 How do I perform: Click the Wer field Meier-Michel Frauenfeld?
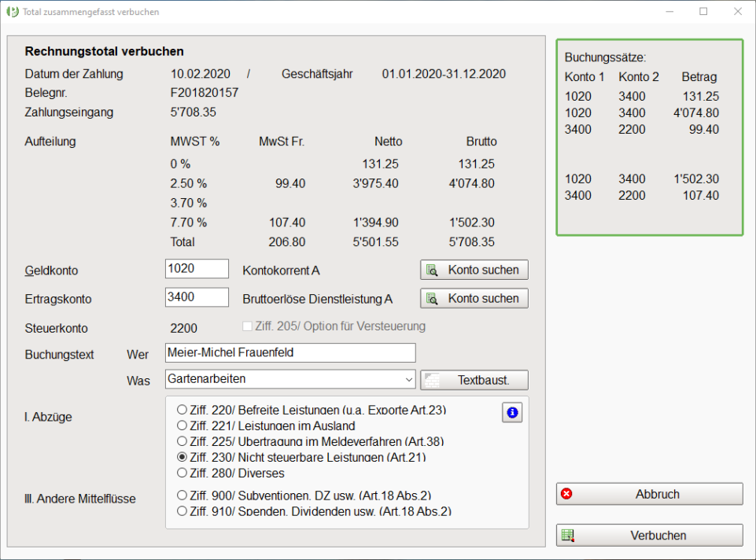(x=289, y=353)
